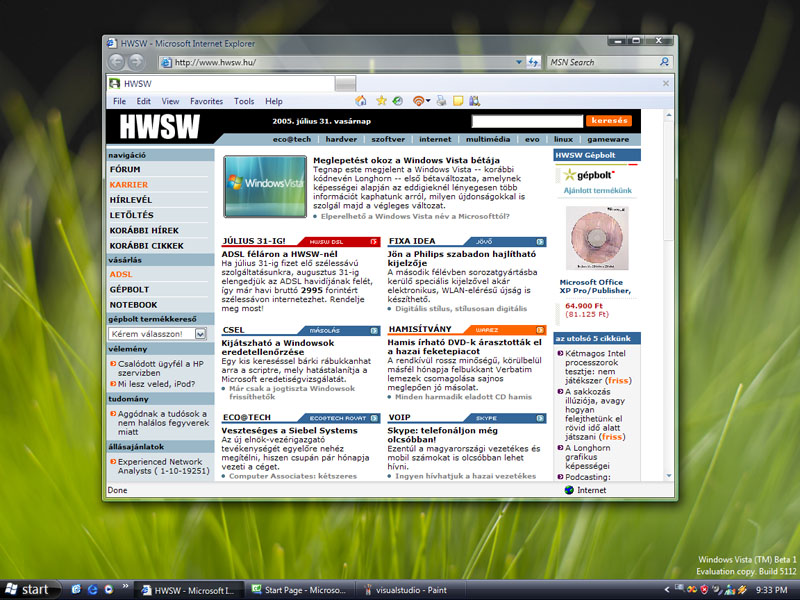
Task: Click the red security shield tray icon
Action: click(x=705, y=590)
